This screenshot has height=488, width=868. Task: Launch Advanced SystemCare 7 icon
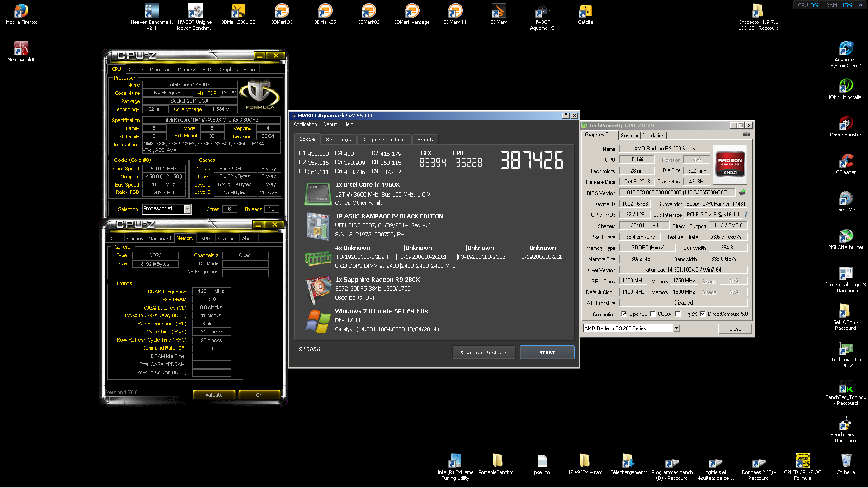[846, 54]
